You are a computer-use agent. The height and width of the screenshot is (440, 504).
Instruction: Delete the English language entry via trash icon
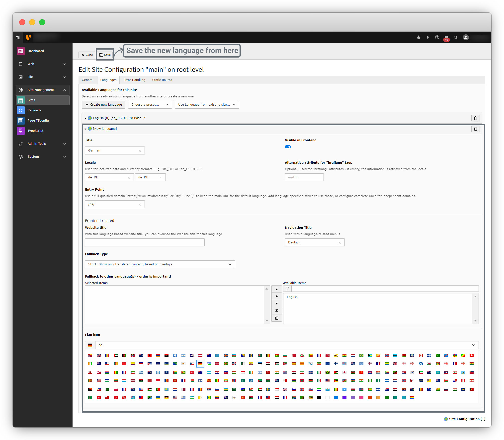(x=475, y=118)
